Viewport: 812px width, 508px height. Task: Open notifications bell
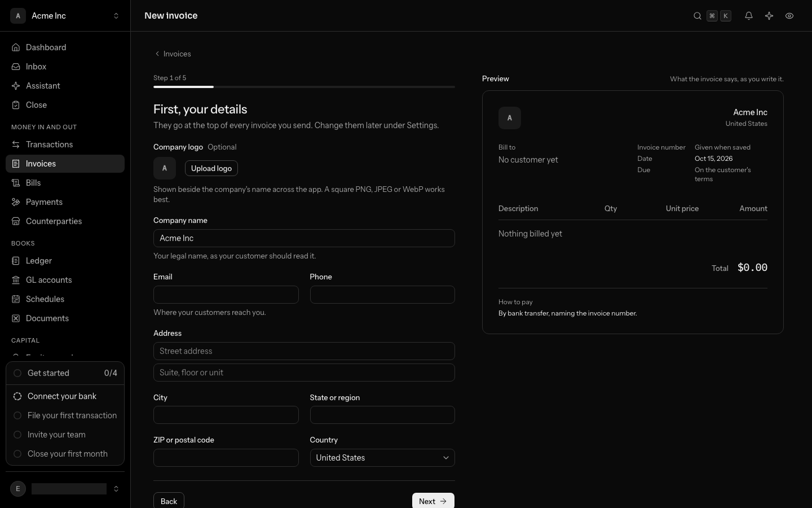[x=749, y=16]
